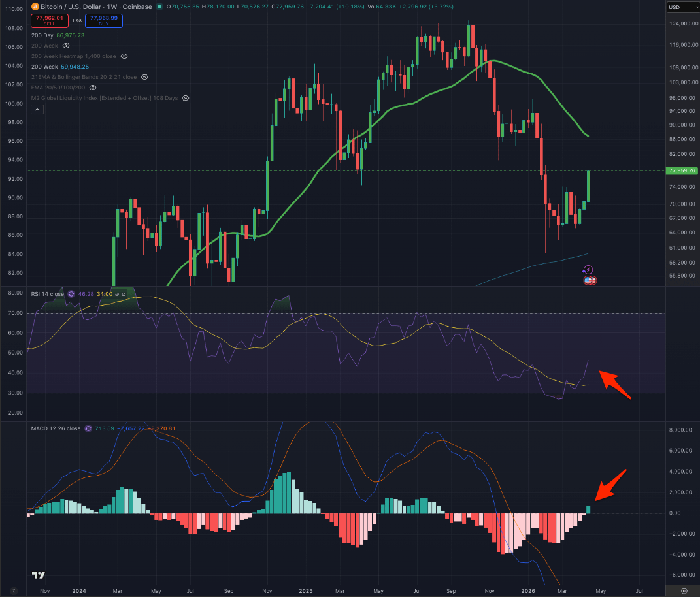Click the blue BUY button
This screenshot has width=700, height=597.
pyautogui.click(x=103, y=20)
